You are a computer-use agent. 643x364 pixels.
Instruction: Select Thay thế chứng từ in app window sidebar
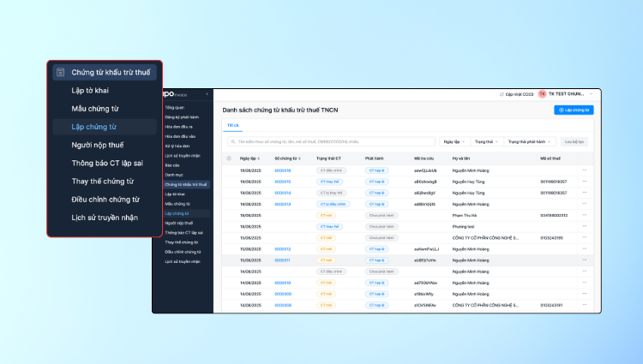click(x=181, y=242)
